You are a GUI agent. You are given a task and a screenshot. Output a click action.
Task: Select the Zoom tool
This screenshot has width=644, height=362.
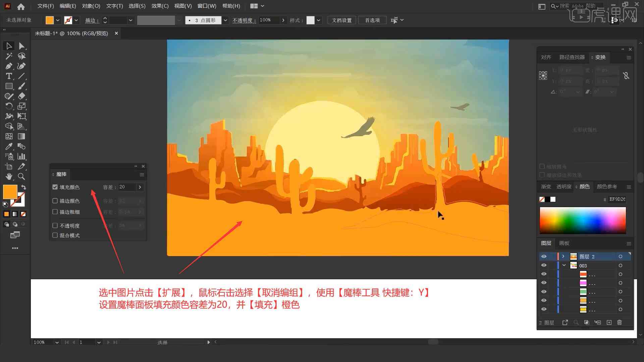pyautogui.click(x=21, y=177)
